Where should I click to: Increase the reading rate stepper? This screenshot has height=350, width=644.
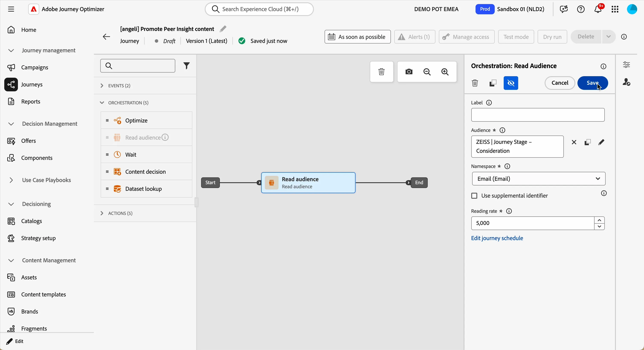point(599,220)
